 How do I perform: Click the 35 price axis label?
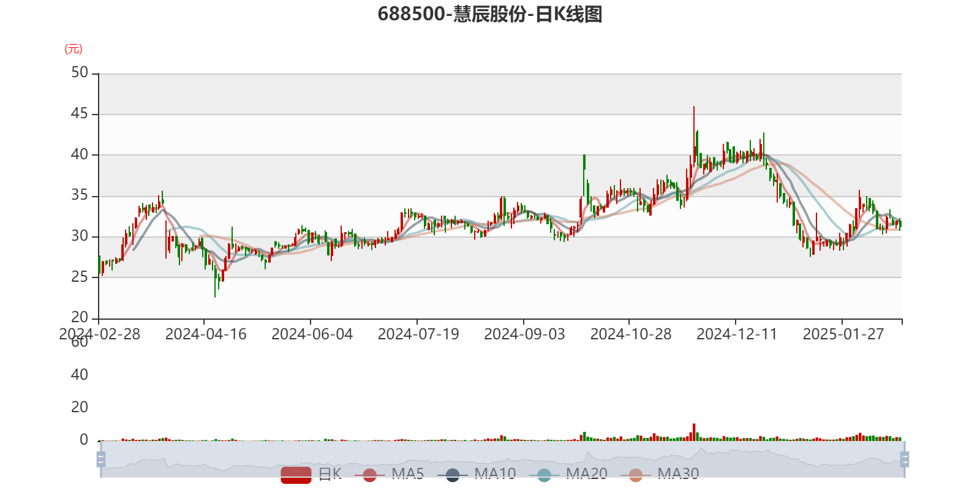(x=80, y=195)
